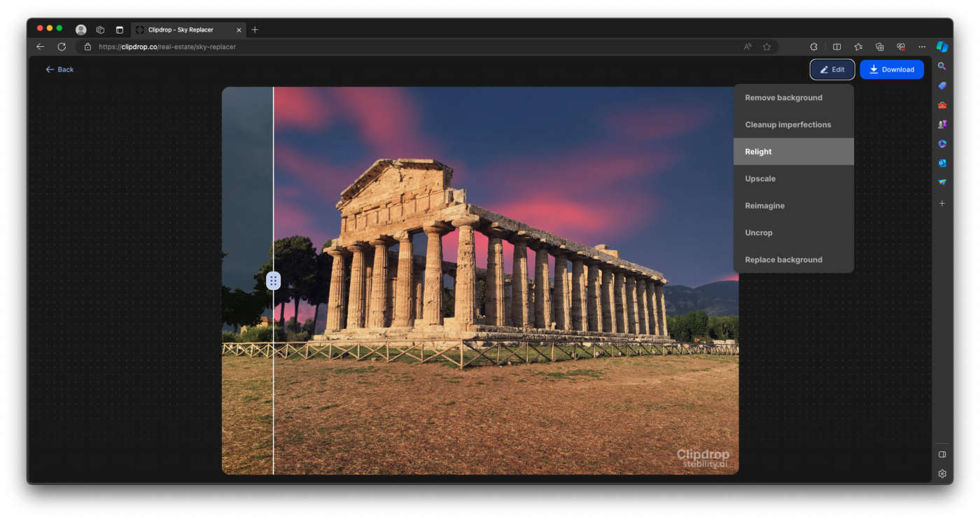The width and height of the screenshot is (980, 520).
Task: Click the favorites star icon in address bar
Action: click(766, 47)
